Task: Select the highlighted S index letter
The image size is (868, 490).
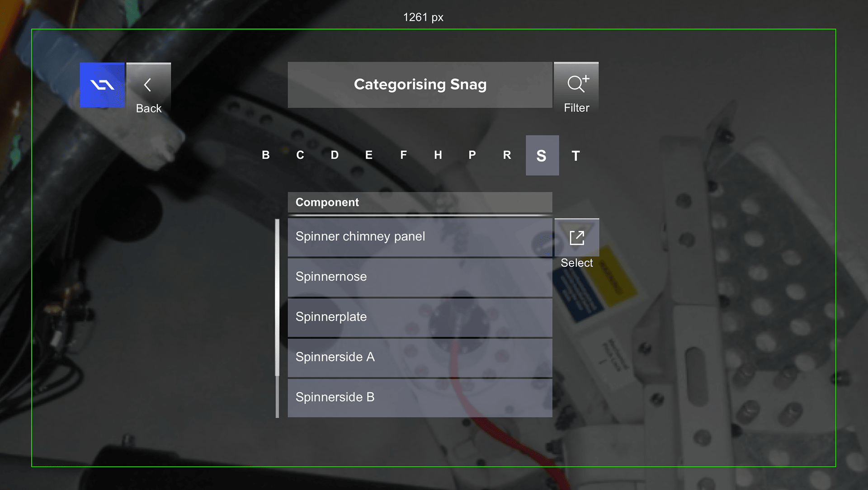Action: pos(542,155)
